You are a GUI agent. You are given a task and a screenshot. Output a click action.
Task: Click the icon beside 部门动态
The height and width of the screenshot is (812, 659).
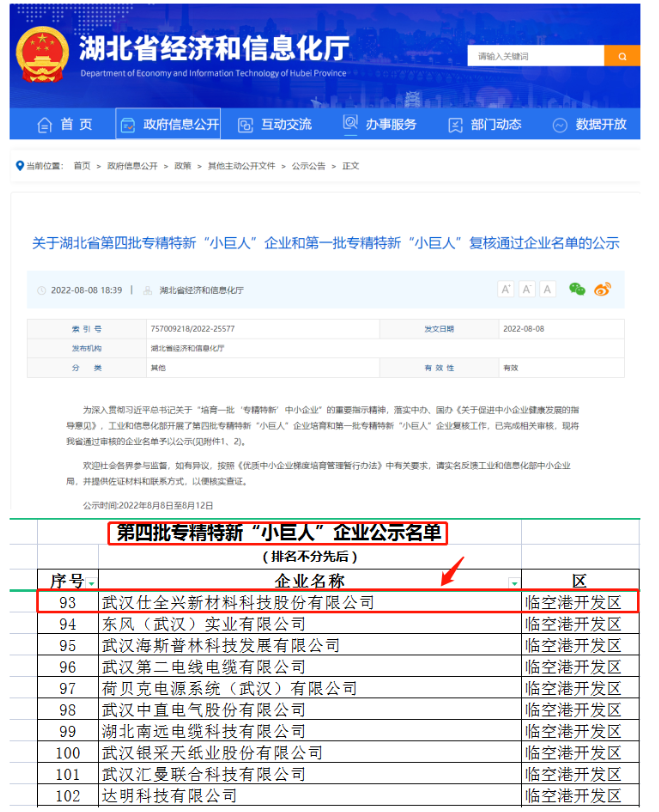tap(455, 125)
